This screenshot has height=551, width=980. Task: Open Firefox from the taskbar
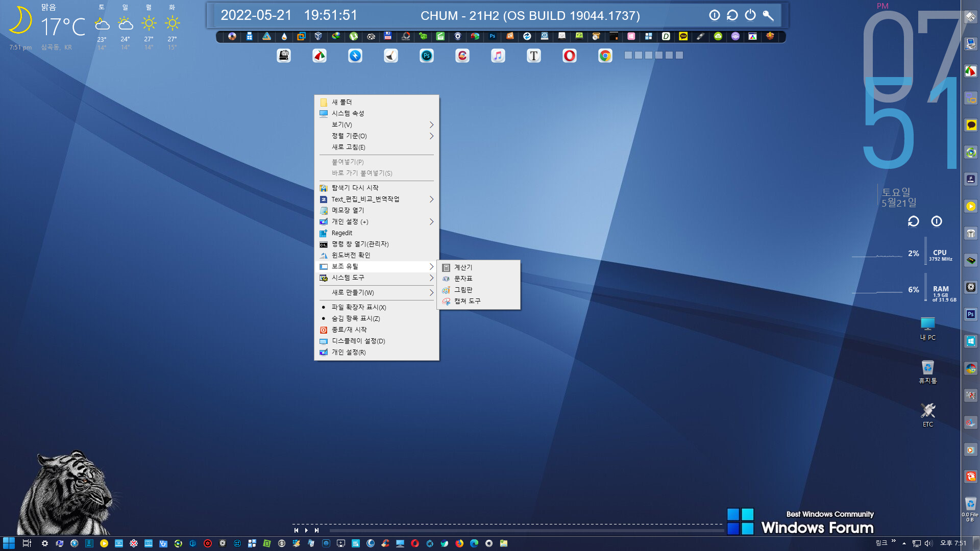(459, 543)
